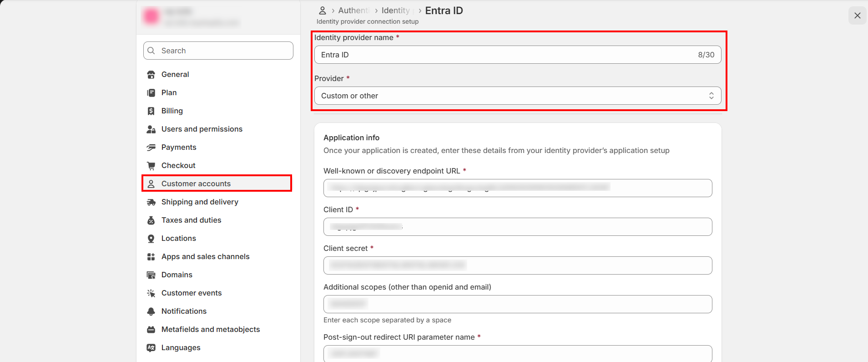Go back to Authentication breadcrumb
Screen dimensions: 868x362
tap(353, 10)
